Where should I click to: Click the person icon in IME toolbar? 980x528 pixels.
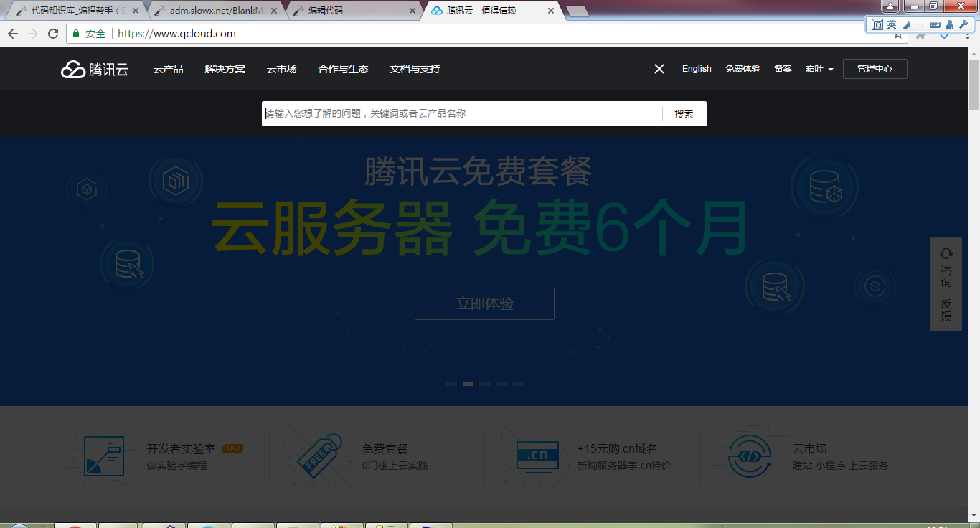click(950, 24)
